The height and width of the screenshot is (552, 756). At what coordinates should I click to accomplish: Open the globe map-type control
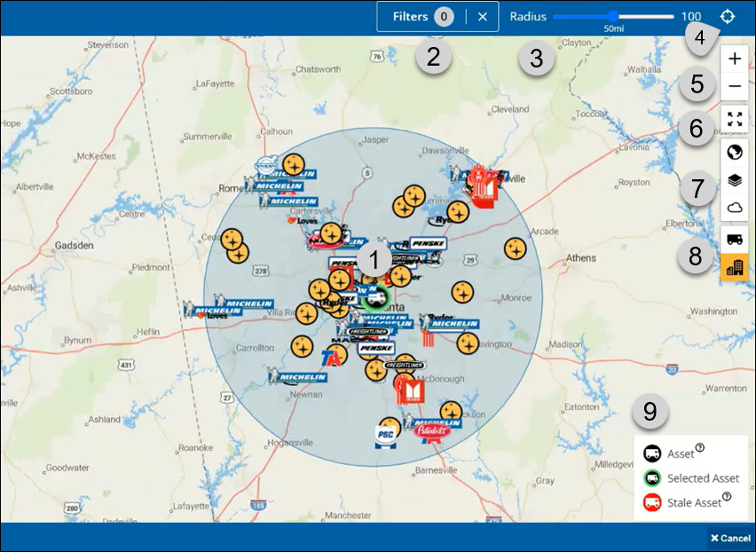pos(735,153)
